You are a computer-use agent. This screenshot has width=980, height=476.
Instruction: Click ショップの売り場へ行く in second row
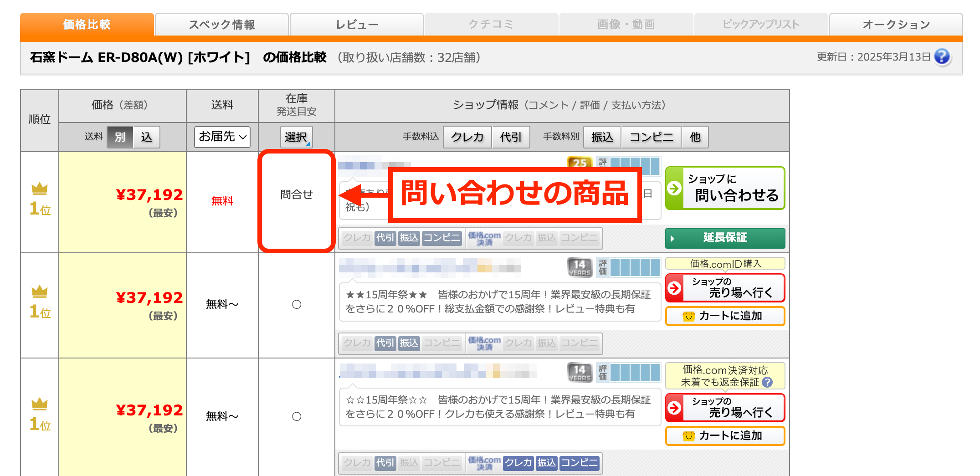(725, 288)
